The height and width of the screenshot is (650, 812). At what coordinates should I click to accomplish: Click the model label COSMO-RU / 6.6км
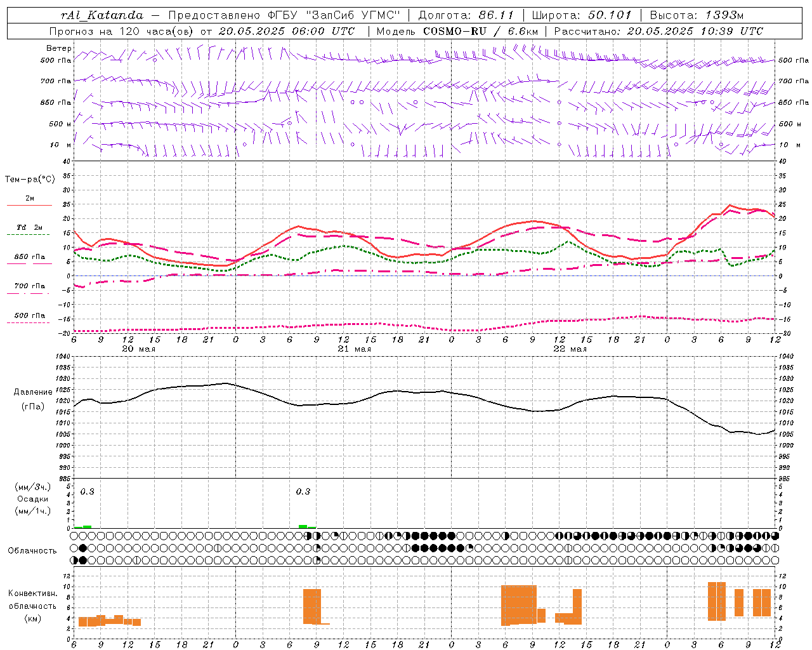pyautogui.click(x=481, y=31)
